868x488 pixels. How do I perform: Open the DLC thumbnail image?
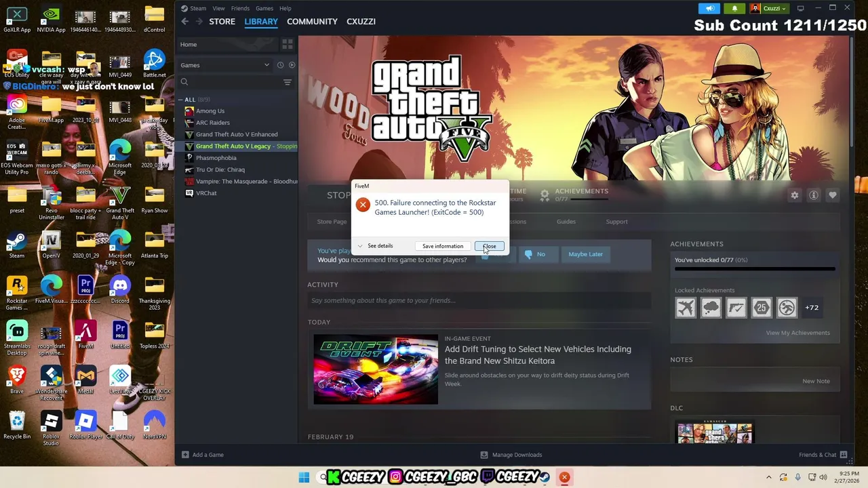[715, 433]
